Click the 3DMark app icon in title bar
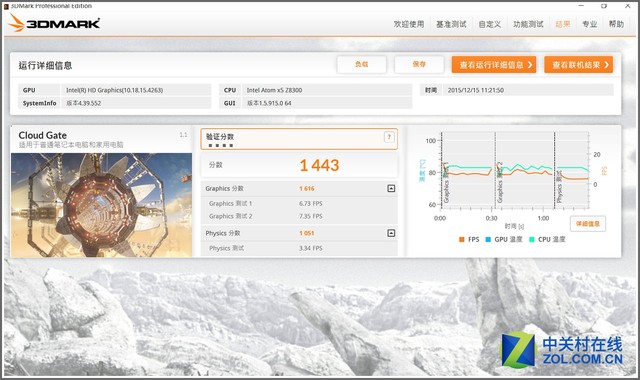This screenshot has width=640, height=380. tap(6, 6)
